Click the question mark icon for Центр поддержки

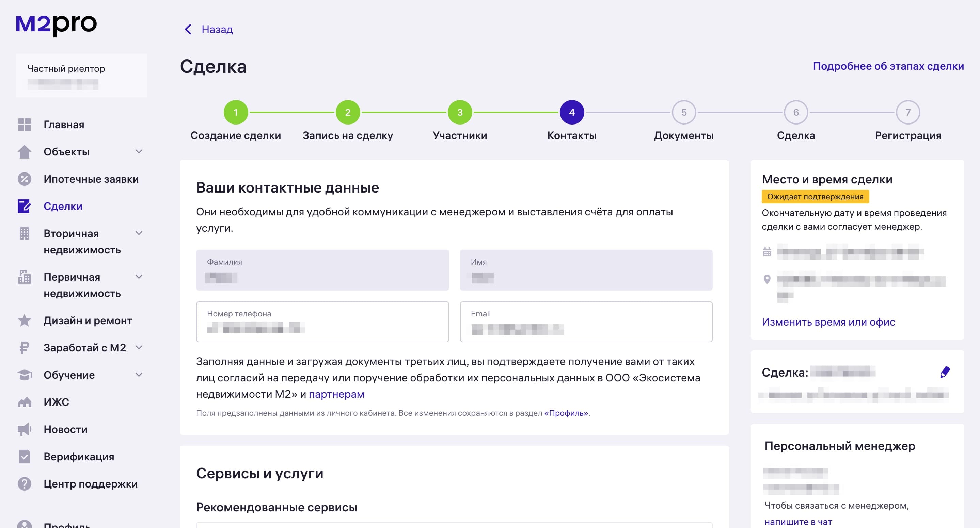(x=25, y=484)
